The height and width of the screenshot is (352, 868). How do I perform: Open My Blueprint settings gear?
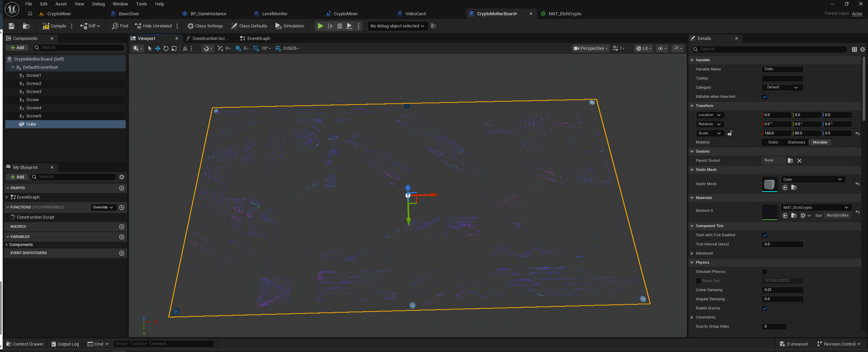point(122,177)
